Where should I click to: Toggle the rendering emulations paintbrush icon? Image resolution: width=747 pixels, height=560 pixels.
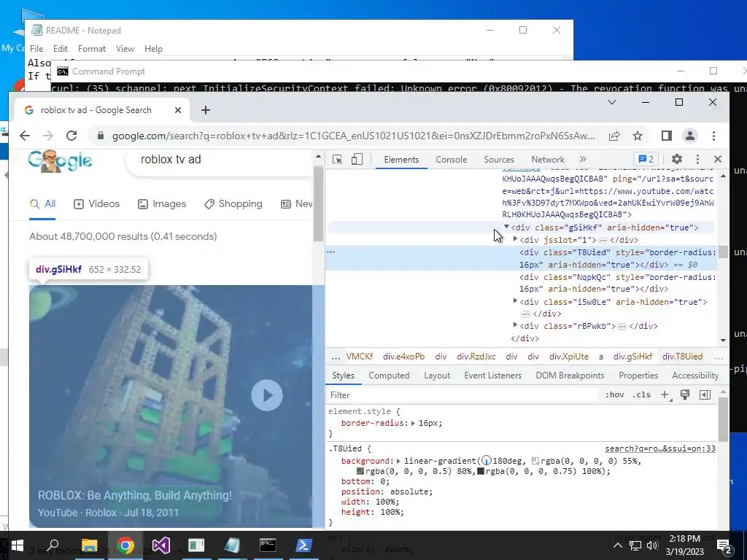[x=684, y=394]
